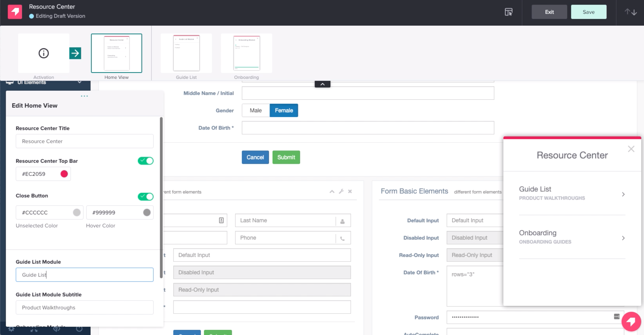Turn off the Close Button toggle
Viewport: 644px width, 335px height.
point(146,197)
